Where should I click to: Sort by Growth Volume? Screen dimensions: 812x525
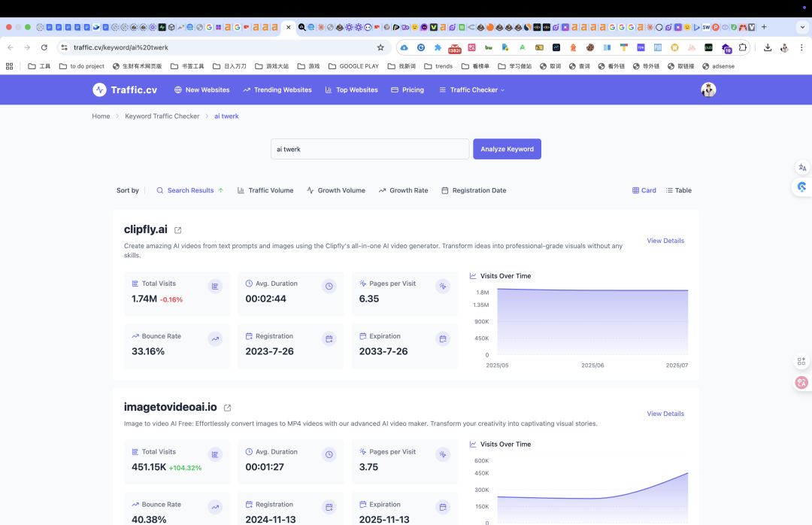coord(335,190)
